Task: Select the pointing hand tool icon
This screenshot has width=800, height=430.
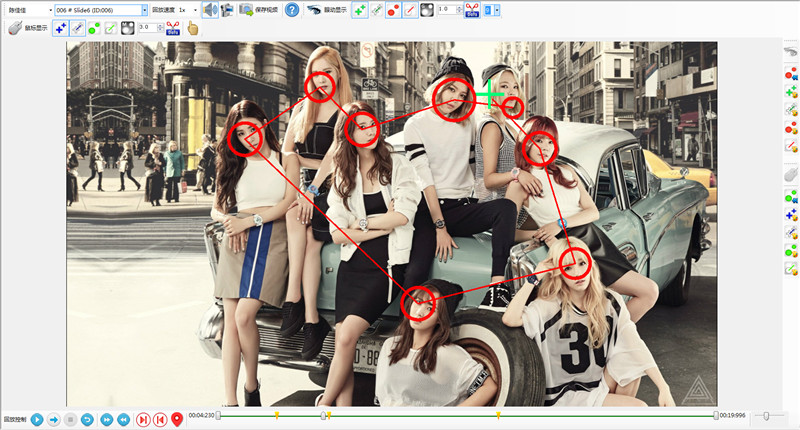Action: (192, 28)
